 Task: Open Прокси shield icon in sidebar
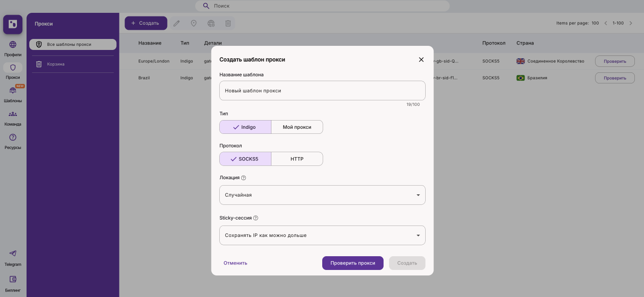[13, 67]
